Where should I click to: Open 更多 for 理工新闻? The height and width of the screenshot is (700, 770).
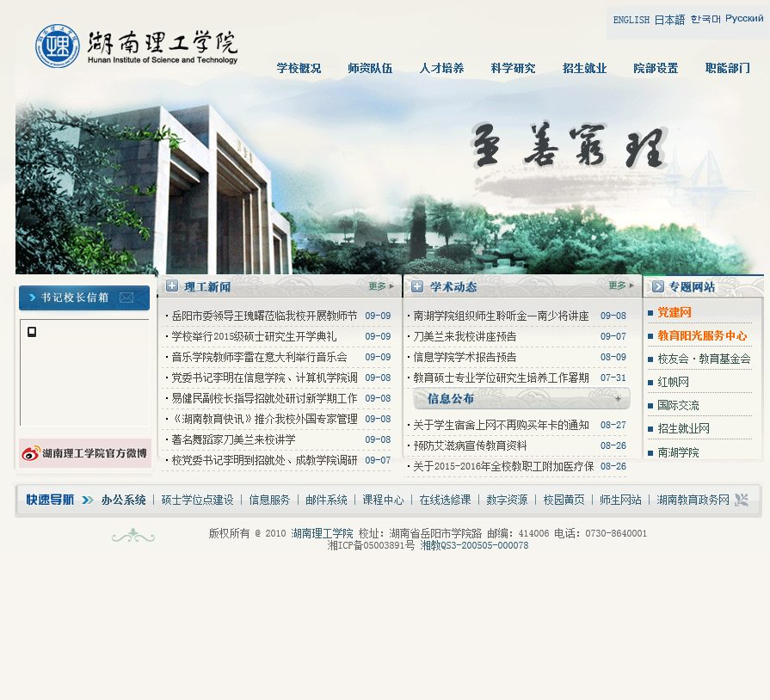[381, 286]
